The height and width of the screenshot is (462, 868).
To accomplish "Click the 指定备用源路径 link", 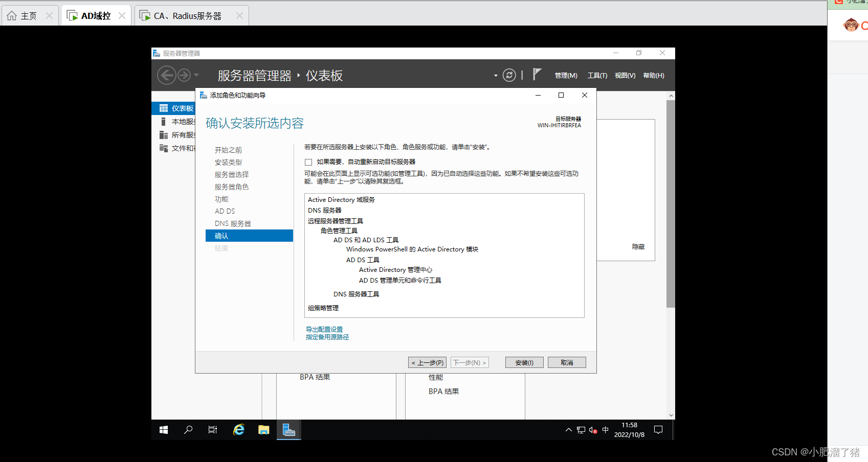I will pos(327,337).
